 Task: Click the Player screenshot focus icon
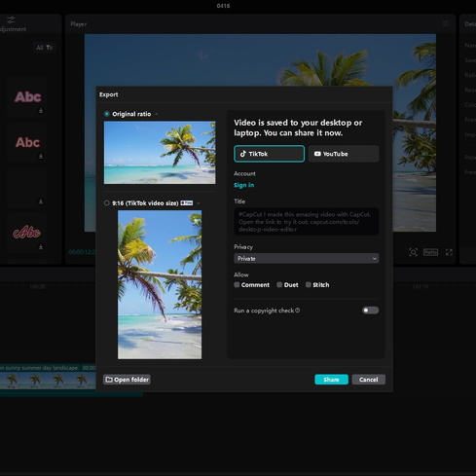[413, 252]
